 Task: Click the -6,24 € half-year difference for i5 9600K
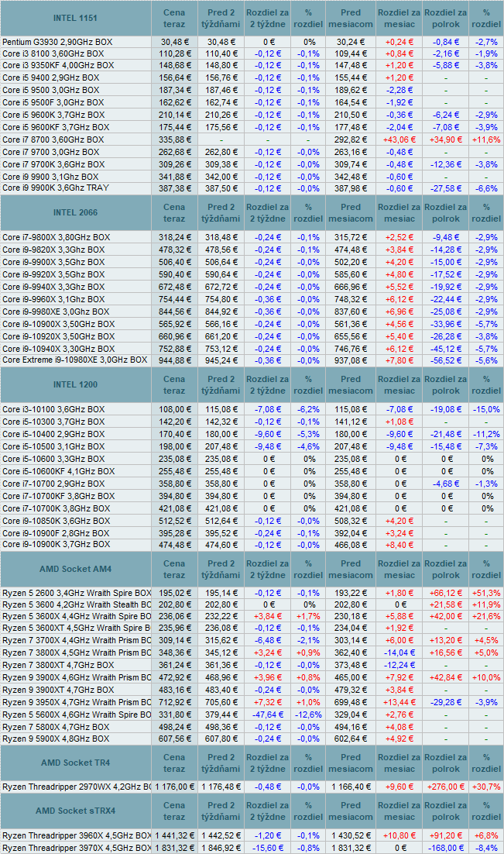coord(446,115)
